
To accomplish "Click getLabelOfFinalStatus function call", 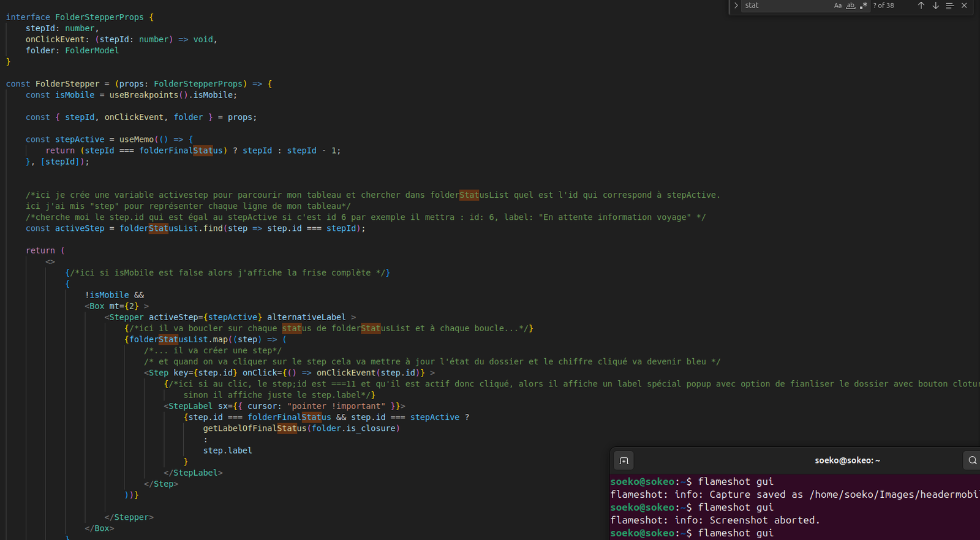I will pos(254,429).
